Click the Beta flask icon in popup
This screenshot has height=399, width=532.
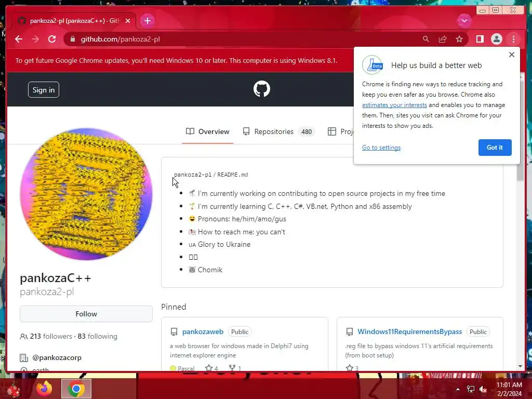(x=372, y=65)
